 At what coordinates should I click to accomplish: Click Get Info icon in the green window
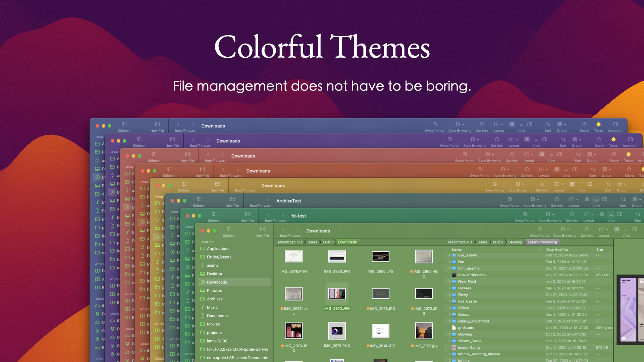point(587,230)
